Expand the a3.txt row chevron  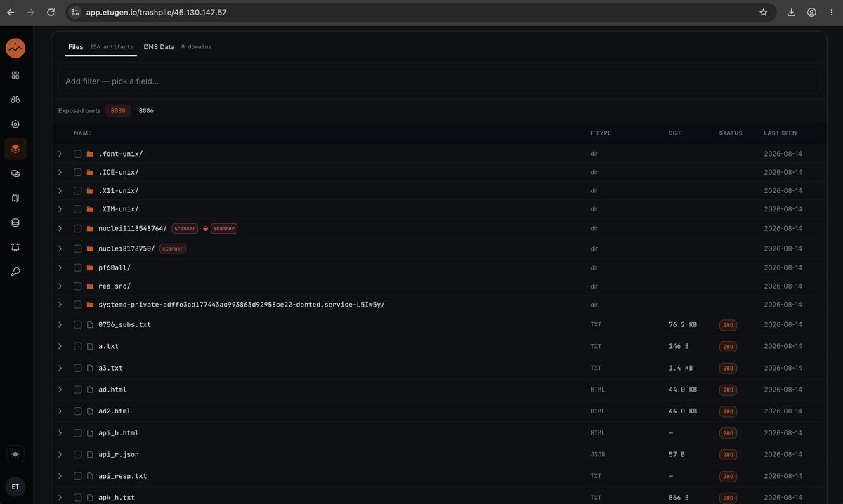(60, 368)
